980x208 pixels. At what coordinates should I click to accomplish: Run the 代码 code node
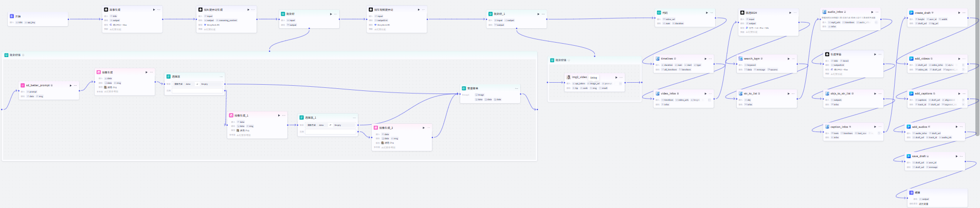click(706, 13)
